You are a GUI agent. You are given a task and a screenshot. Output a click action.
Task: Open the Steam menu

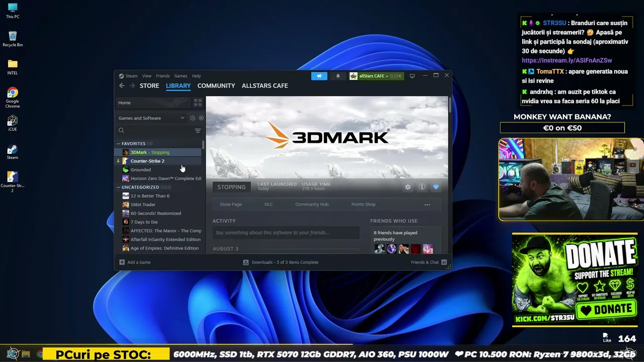pyautogui.click(x=131, y=76)
